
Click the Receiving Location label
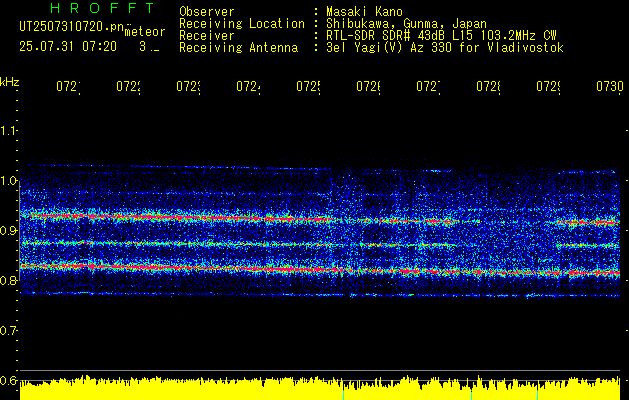click(242, 24)
